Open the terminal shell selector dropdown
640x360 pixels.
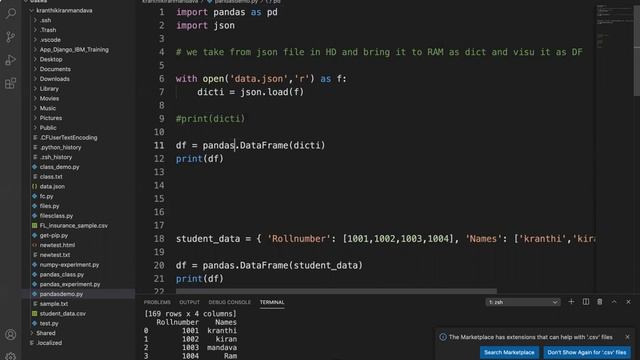click(523, 302)
